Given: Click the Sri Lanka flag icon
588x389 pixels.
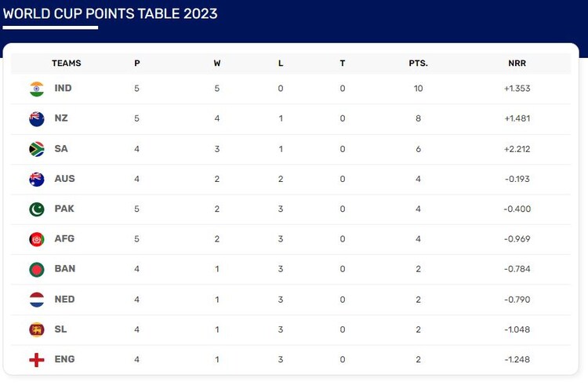Looking at the screenshot, I should (37, 329).
